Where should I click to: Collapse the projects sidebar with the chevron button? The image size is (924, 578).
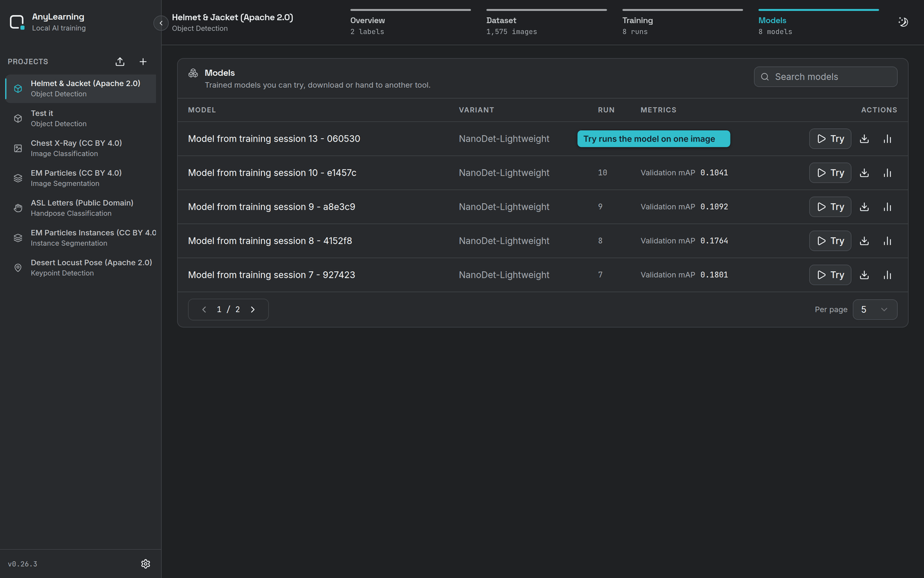(161, 23)
